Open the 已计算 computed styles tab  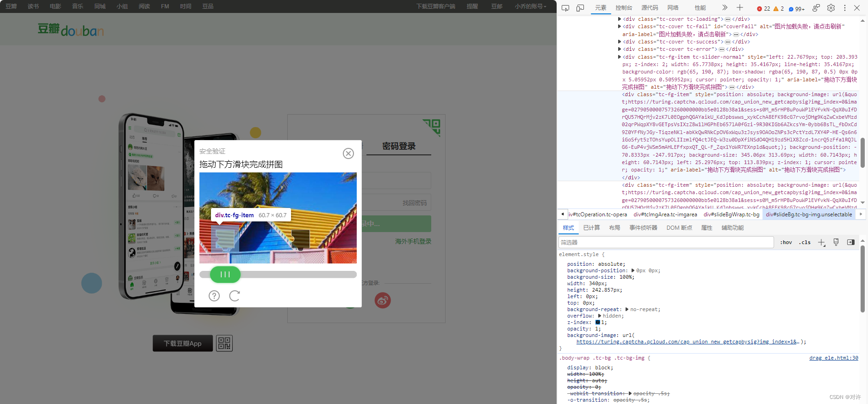(591, 228)
